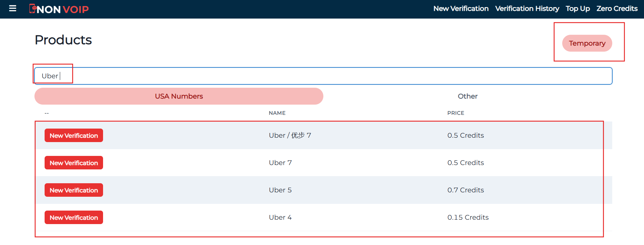Viewport: 644px width, 245px height.
Task: Go to Verification History page
Action: click(527, 9)
